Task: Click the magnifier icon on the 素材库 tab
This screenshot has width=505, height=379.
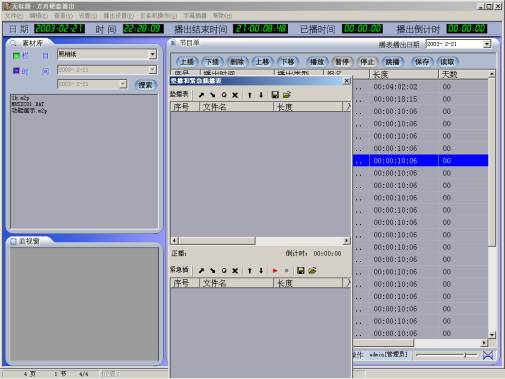Action: (13, 43)
